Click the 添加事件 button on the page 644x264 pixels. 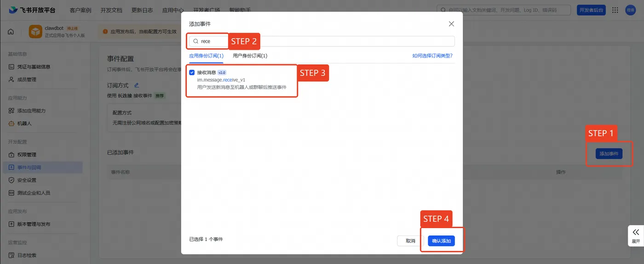point(609,154)
